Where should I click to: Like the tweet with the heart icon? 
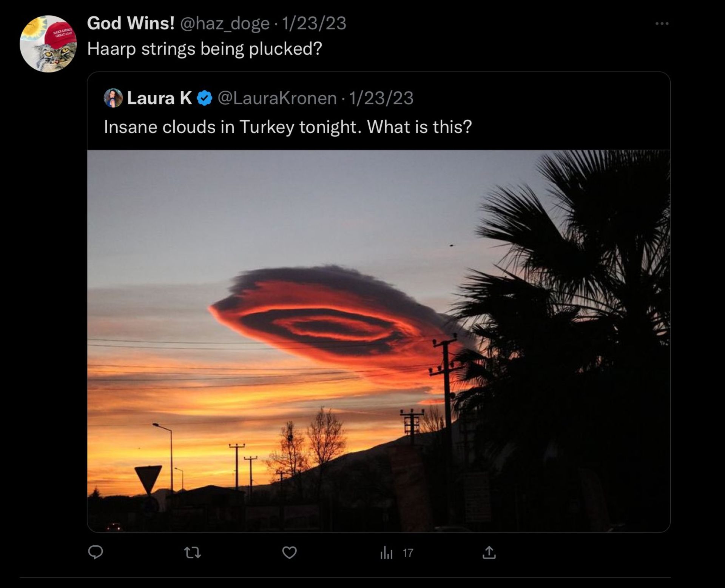click(x=289, y=553)
